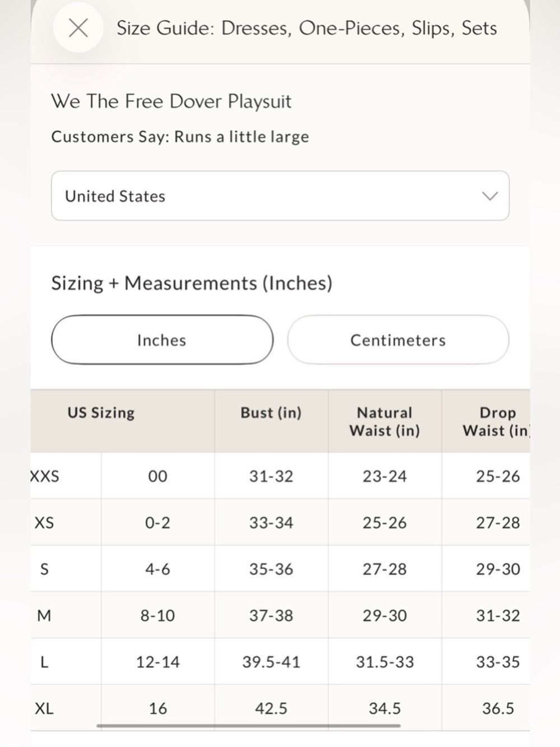This screenshot has width=560, height=747.
Task: Select the XS size row label
Action: (44, 522)
